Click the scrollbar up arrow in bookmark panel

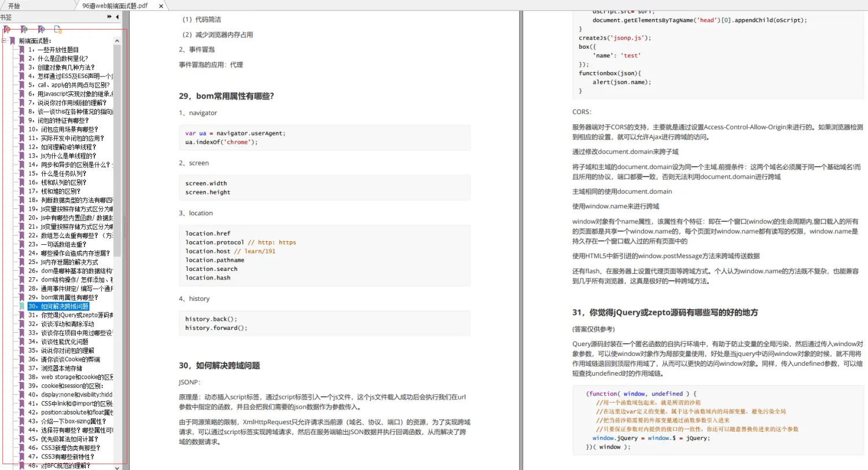117,39
